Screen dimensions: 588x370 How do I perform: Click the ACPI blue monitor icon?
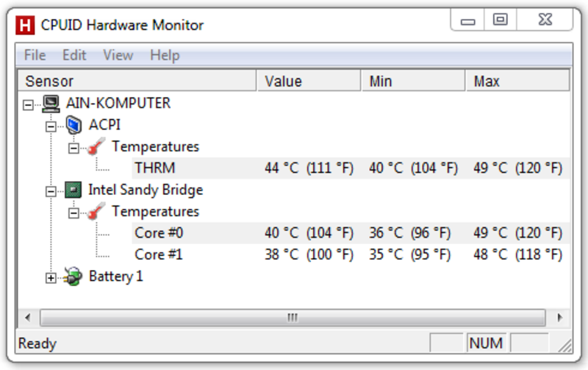73,125
